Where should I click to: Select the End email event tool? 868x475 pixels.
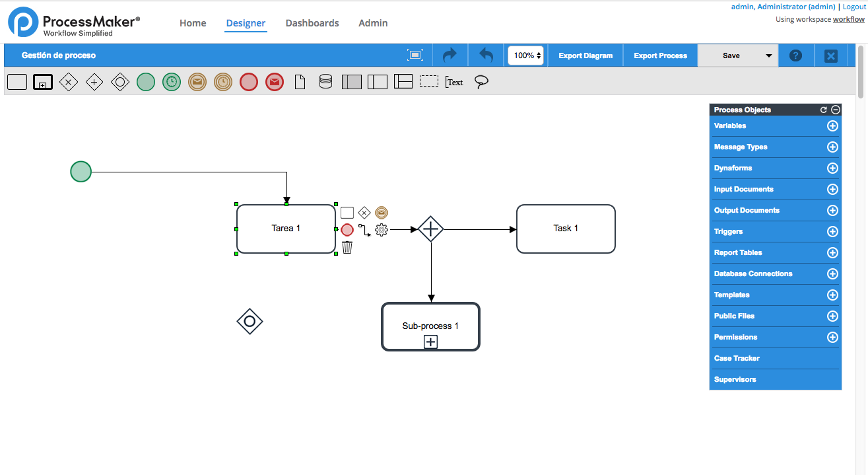tap(275, 82)
